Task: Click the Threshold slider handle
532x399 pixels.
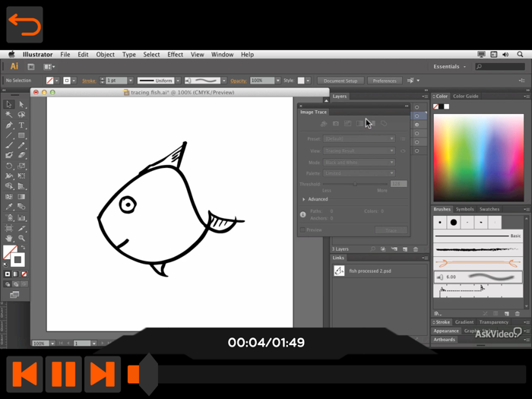Action: click(x=355, y=184)
